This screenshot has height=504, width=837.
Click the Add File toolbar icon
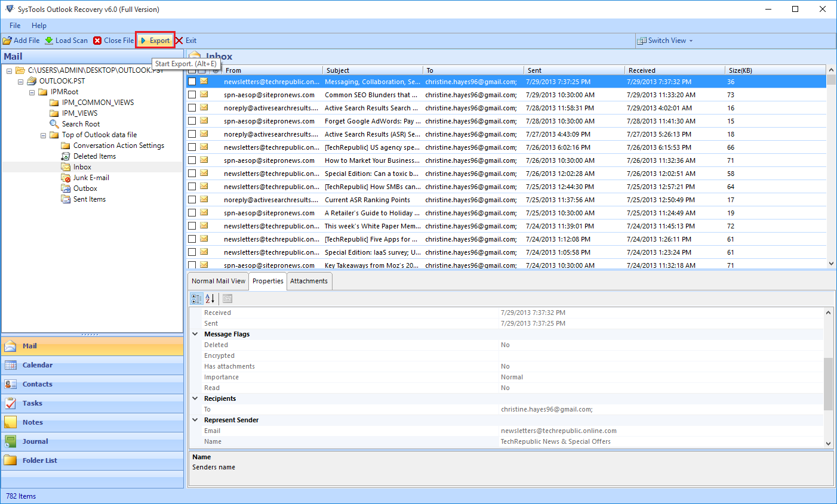(x=7, y=41)
